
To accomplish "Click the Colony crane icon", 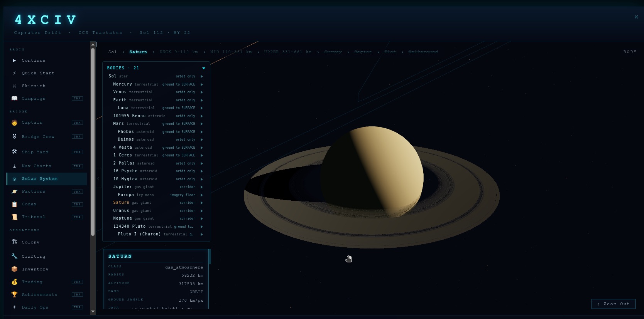I will pos(14,242).
